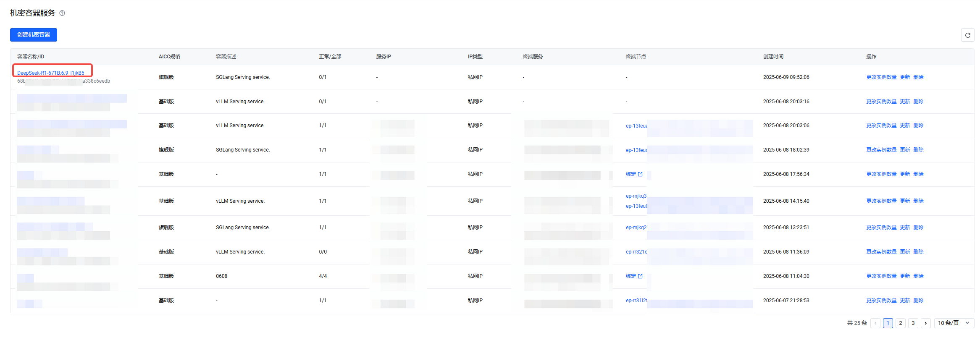Click 删除 for the 14:15:40 row
Viewport: 980px width, 340px height.
(x=919, y=201)
